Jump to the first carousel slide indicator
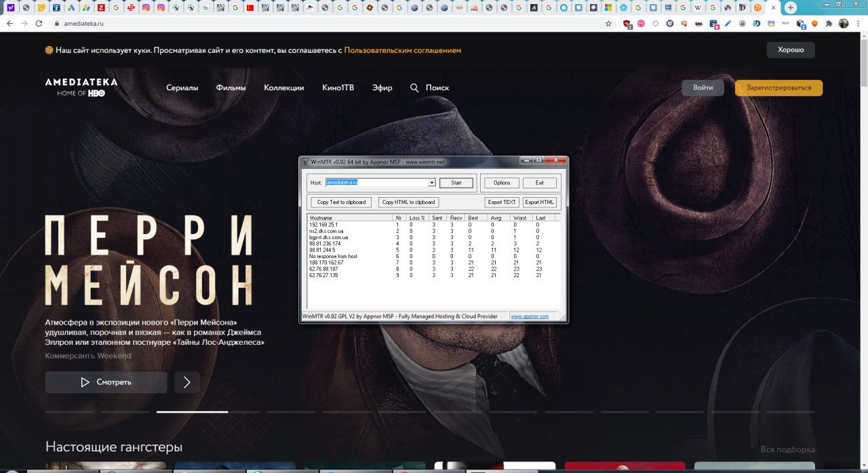This screenshot has width=868, height=473. [x=70, y=411]
